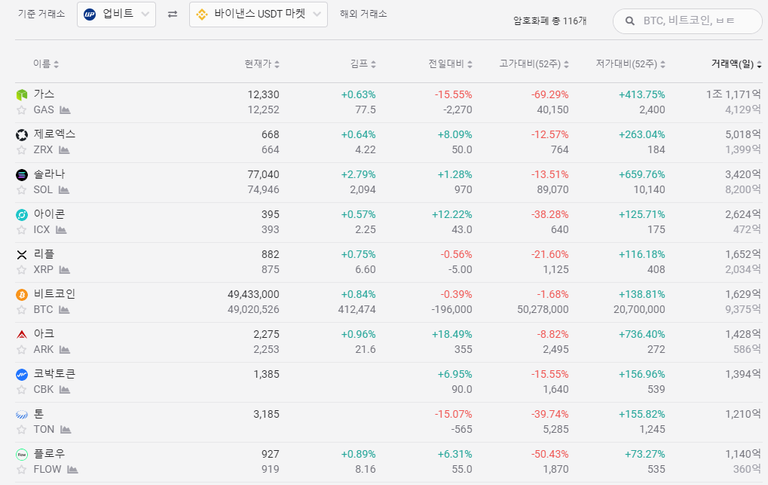Open chart icon next to FLOW
768x485 pixels.
coord(72,470)
